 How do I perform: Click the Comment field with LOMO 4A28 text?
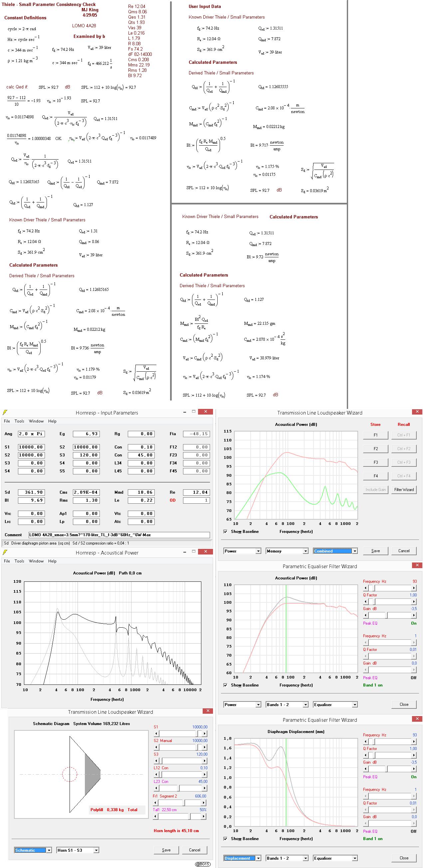tap(119, 535)
